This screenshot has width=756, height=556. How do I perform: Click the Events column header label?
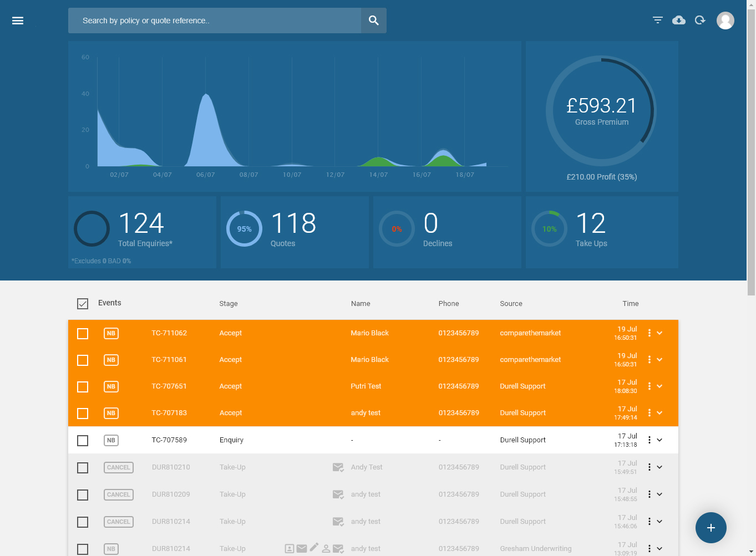(109, 303)
